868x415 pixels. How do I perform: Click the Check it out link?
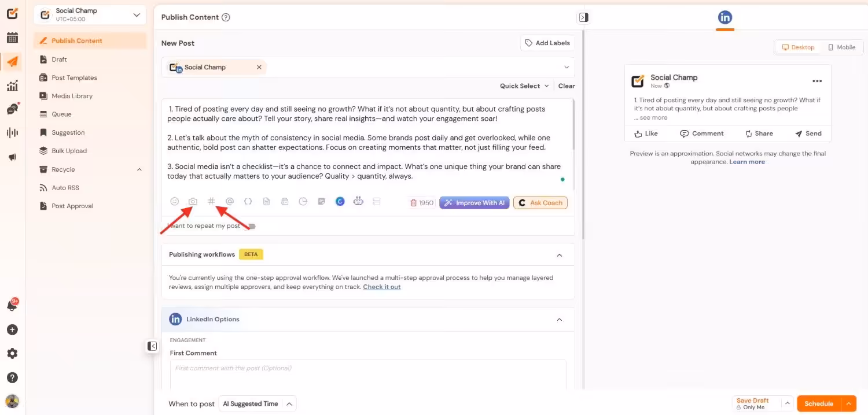pos(382,287)
